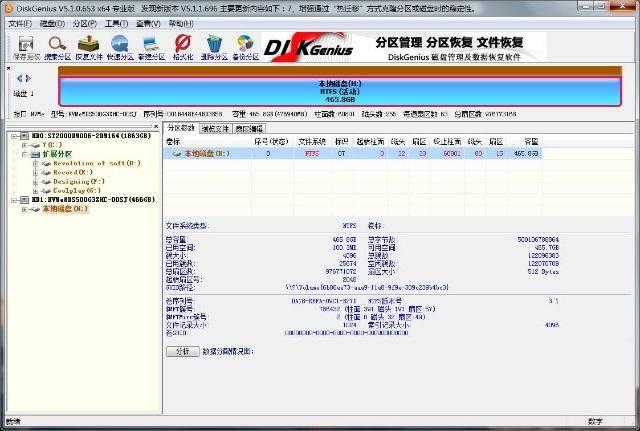Click the 数字 indicator in the status bar

(x=595, y=421)
